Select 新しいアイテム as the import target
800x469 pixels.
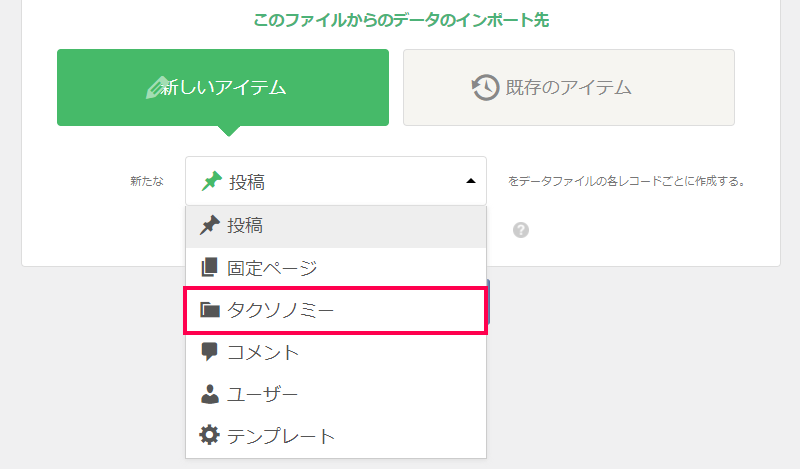(223, 87)
